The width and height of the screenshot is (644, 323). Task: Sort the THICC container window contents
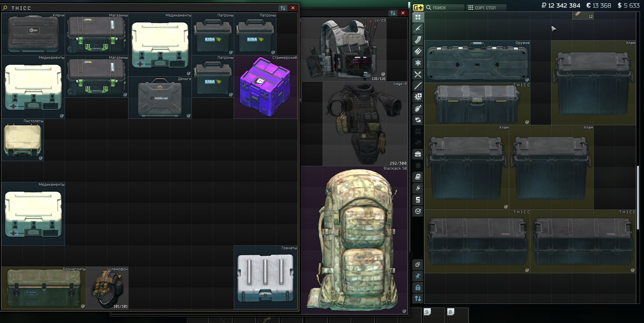coord(283,8)
